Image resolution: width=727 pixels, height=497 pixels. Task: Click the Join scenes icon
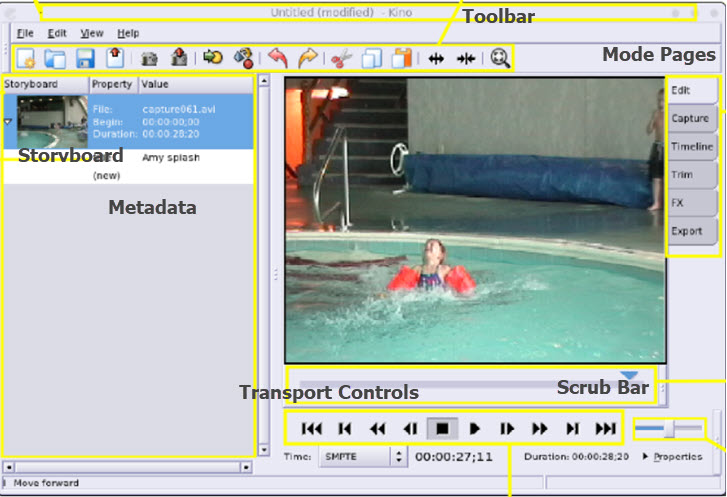[465, 59]
